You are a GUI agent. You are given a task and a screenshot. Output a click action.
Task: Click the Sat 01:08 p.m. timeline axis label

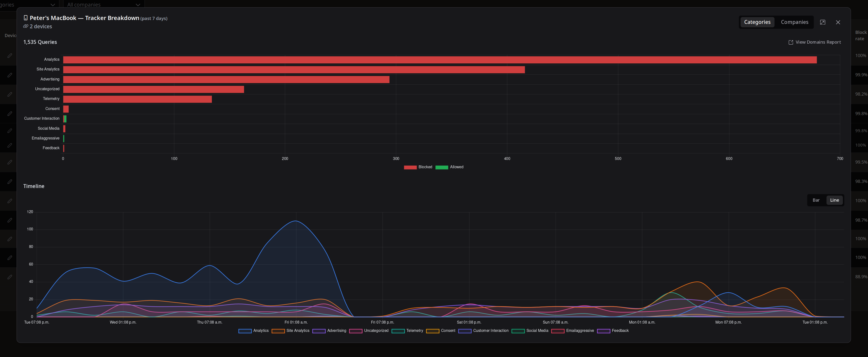pyautogui.click(x=469, y=322)
